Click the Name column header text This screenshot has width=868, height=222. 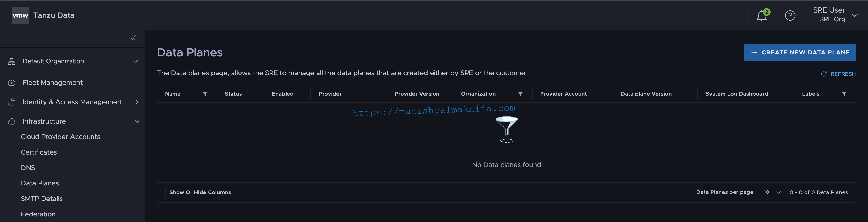pos(172,94)
